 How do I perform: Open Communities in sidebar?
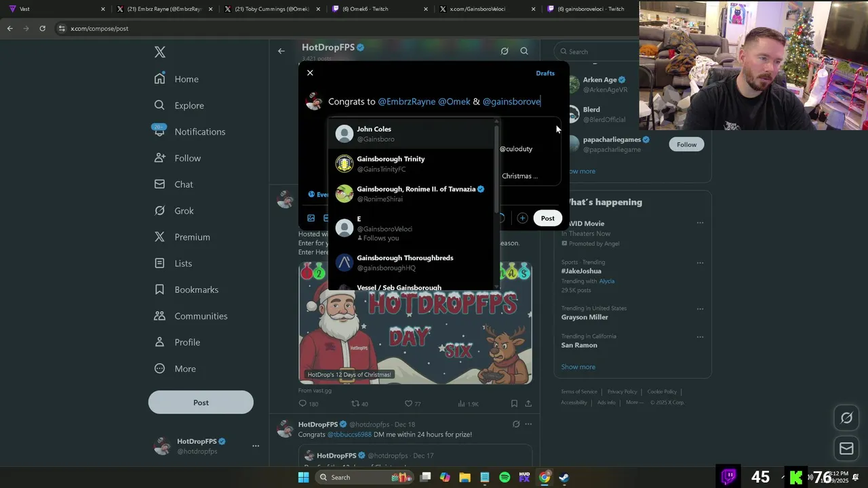191,316
